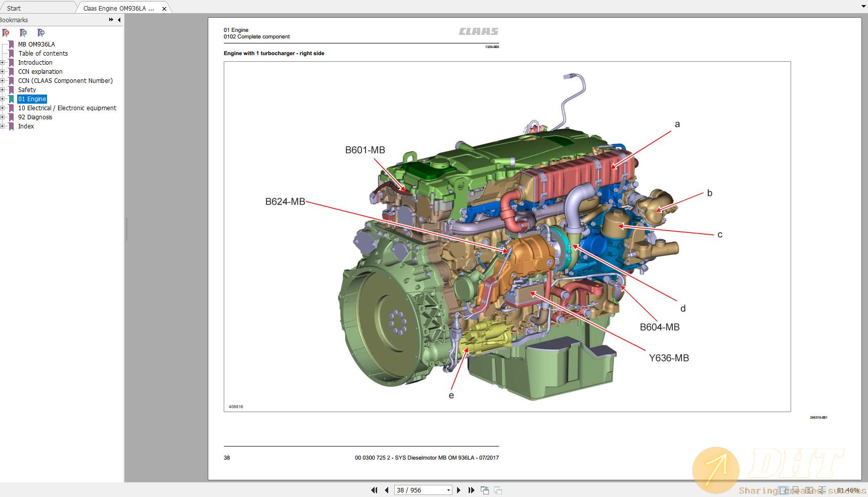Select the CCN explanation bookmark

(40, 72)
